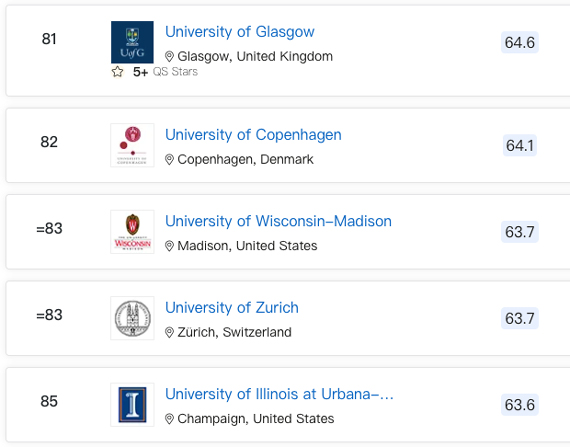The image size is (570, 447).
Task: Click the location pin beside Madison, United States
Action: (169, 246)
